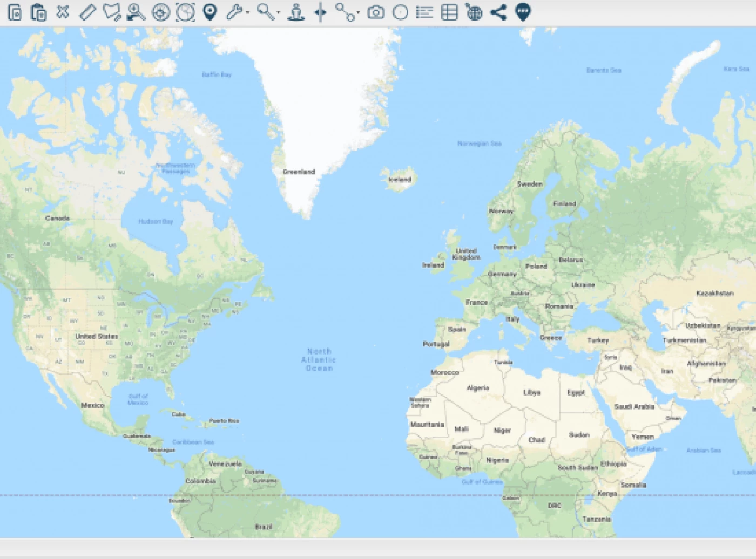Click the crossed tools icon in toolbar

point(63,12)
